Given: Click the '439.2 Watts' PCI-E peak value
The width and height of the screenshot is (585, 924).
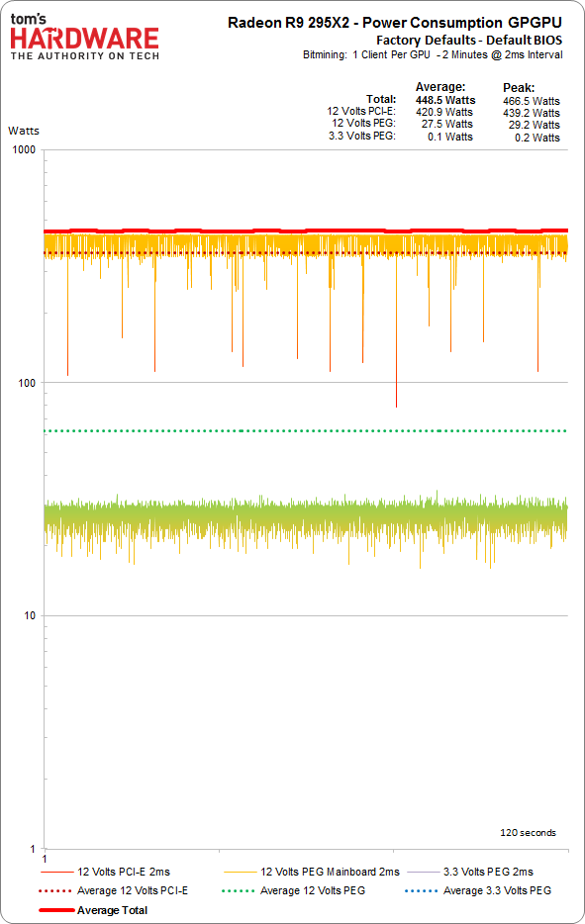Looking at the screenshot, I should click(531, 113).
